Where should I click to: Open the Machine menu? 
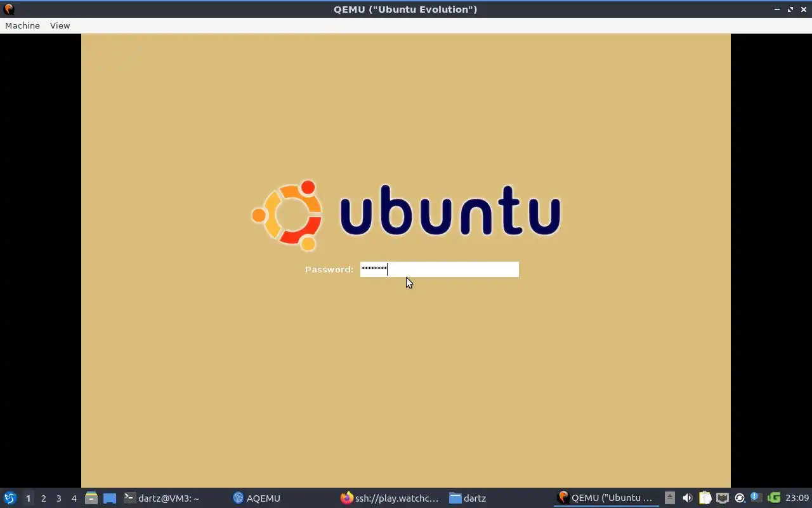click(x=22, y=25)
